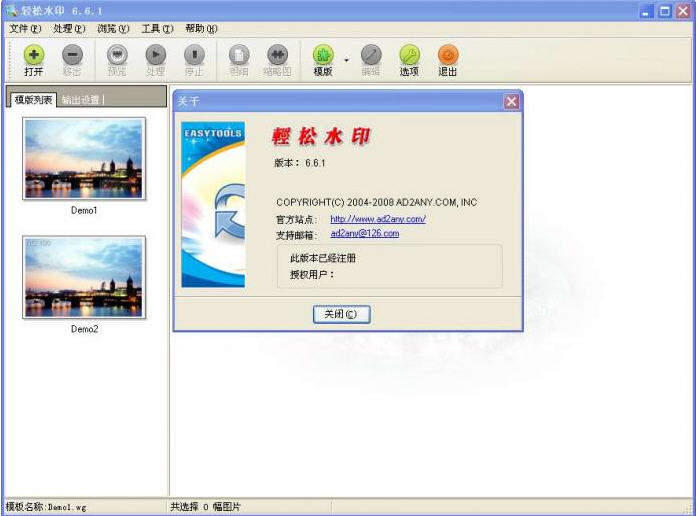This screenshot has height=516, width=696.
Task: Open the 处理(P) menu
Action: tap(69, 29)
